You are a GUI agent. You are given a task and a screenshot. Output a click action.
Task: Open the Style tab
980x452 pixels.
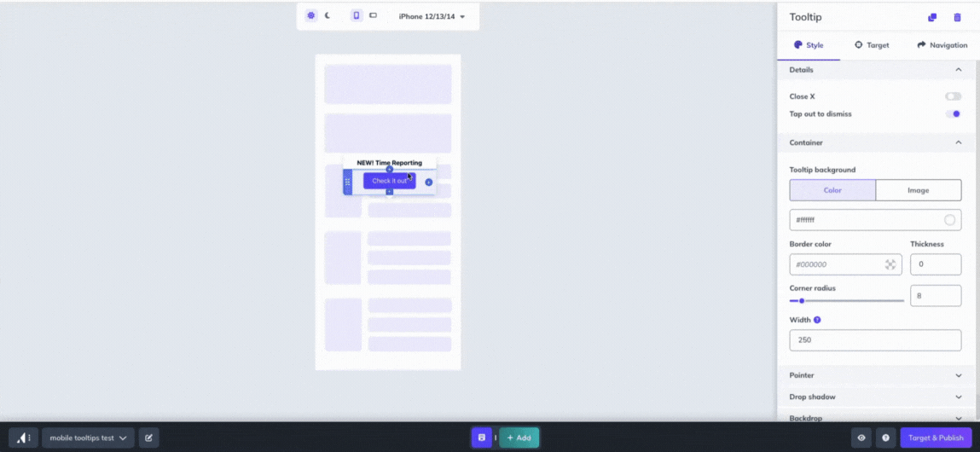coord(809,45)
